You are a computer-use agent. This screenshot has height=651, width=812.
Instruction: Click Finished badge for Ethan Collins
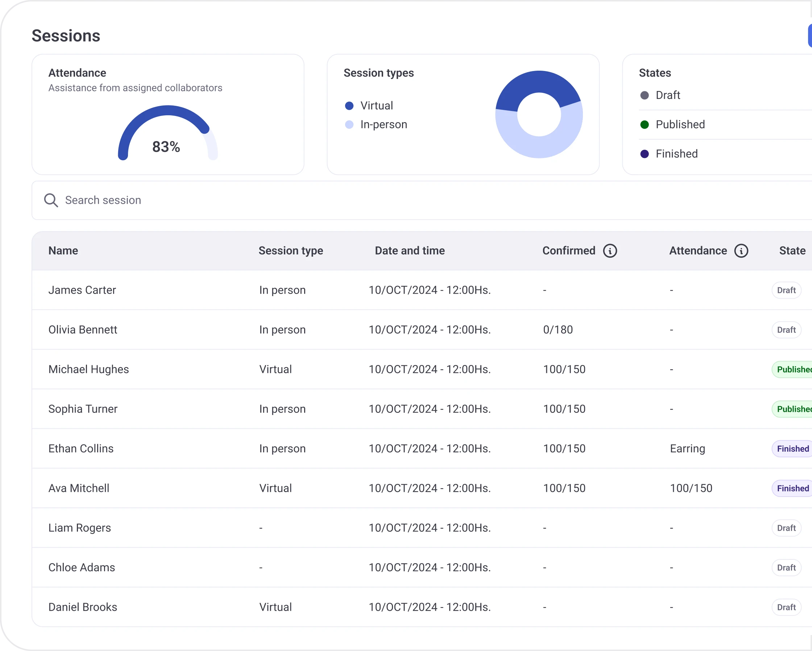pyautogui.click(x=792, y=449)
